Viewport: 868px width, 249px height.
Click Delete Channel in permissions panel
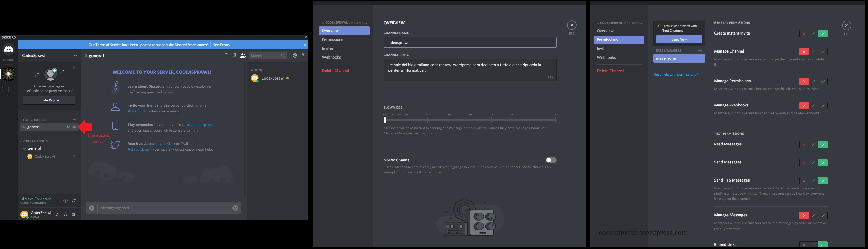(619, 71)
